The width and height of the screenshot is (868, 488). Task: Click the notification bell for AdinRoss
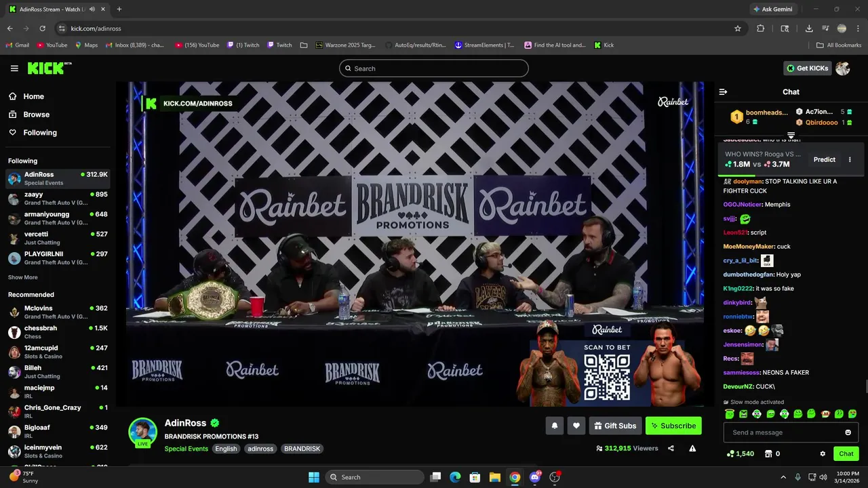point(555,426)
